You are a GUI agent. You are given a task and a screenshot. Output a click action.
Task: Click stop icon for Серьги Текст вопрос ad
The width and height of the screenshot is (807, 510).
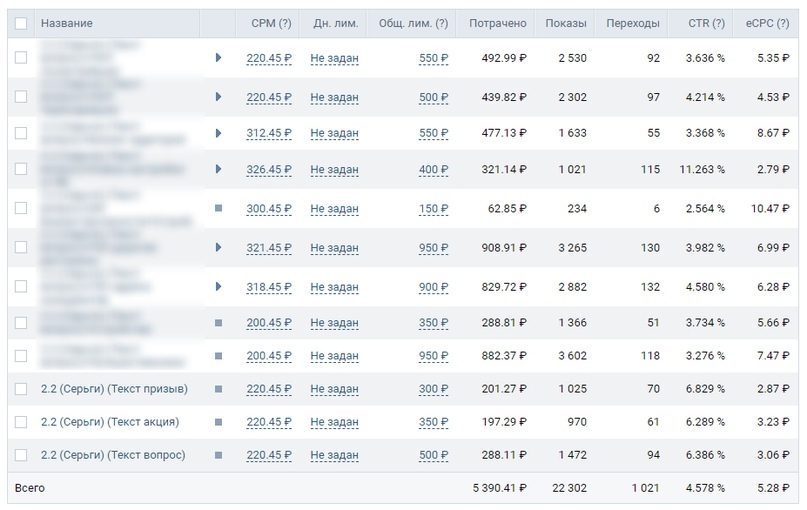(218, 455)
